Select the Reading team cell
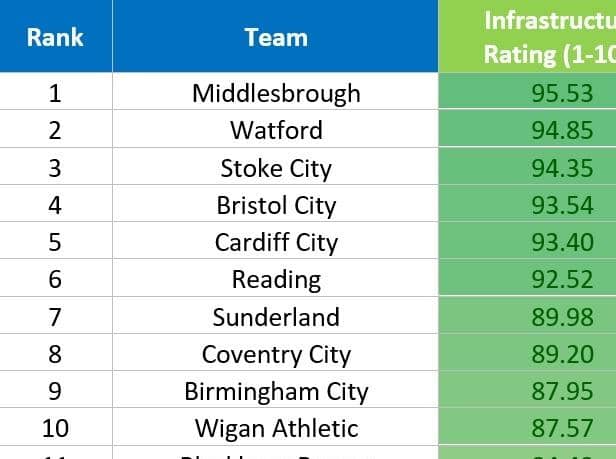The height and width of the screenshot is (459, 616). coord(275,277)
